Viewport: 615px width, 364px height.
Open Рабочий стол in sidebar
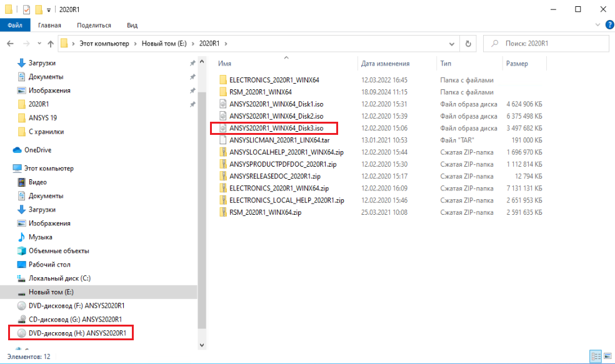coord(49,265)
